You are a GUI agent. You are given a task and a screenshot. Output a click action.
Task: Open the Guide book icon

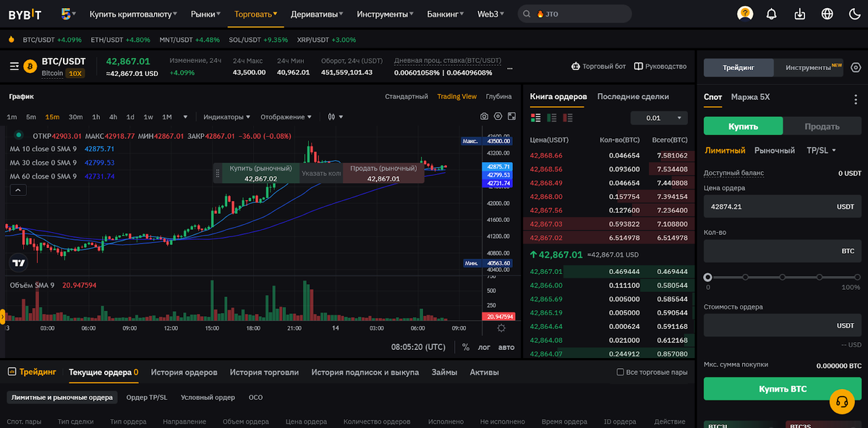point(639,67)
